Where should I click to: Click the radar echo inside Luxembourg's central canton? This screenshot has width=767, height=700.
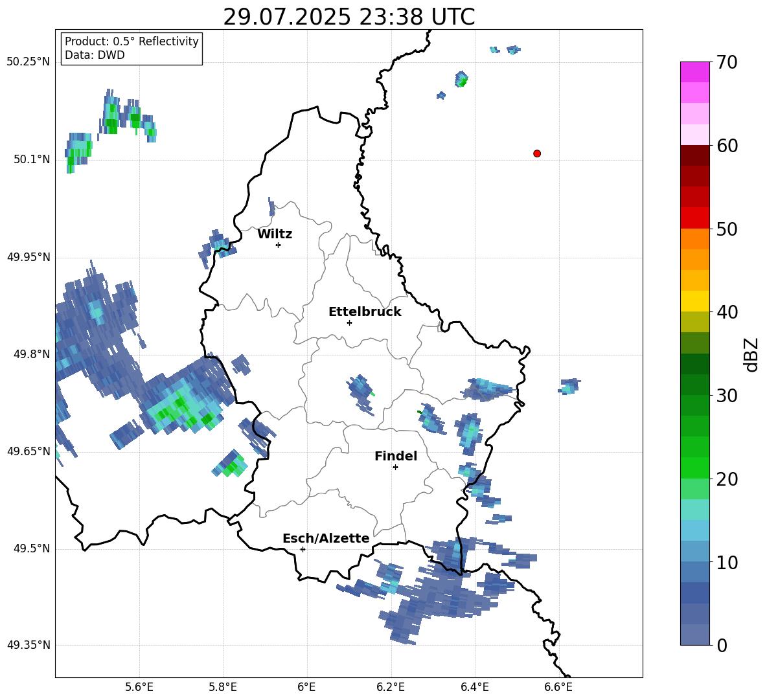point(361,394)
